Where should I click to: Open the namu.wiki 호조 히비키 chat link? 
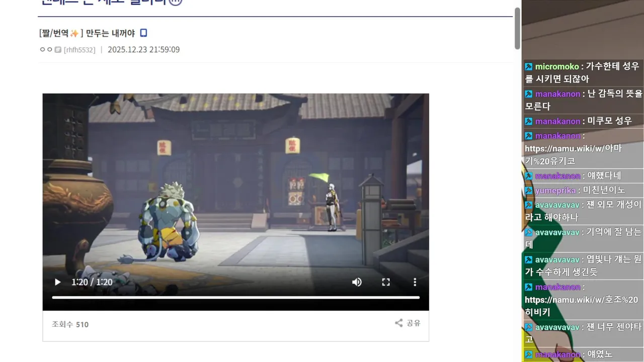[581, 306]
